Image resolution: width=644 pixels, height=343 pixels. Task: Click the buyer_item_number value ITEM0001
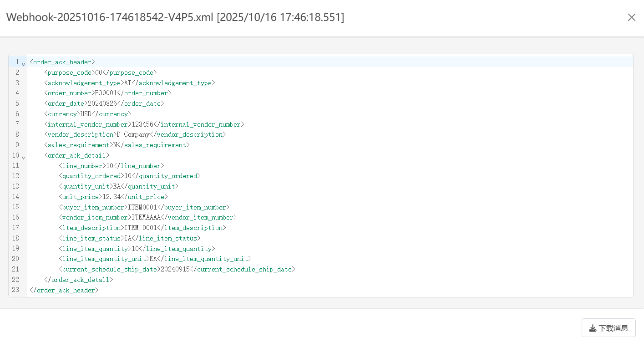tap(142, 207)
